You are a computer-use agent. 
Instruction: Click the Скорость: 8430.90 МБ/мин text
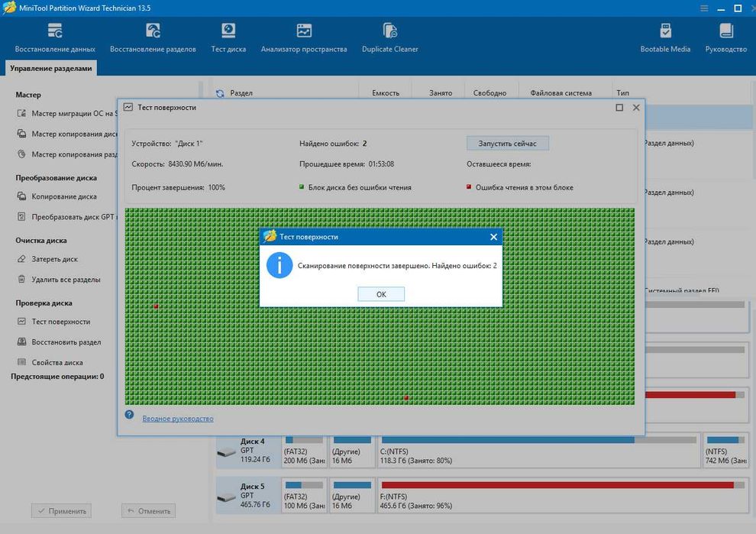[x=177, y=164]
